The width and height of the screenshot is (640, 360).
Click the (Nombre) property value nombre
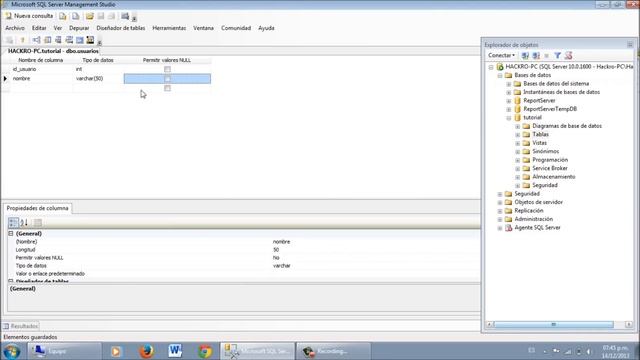(x=282, y=242)
